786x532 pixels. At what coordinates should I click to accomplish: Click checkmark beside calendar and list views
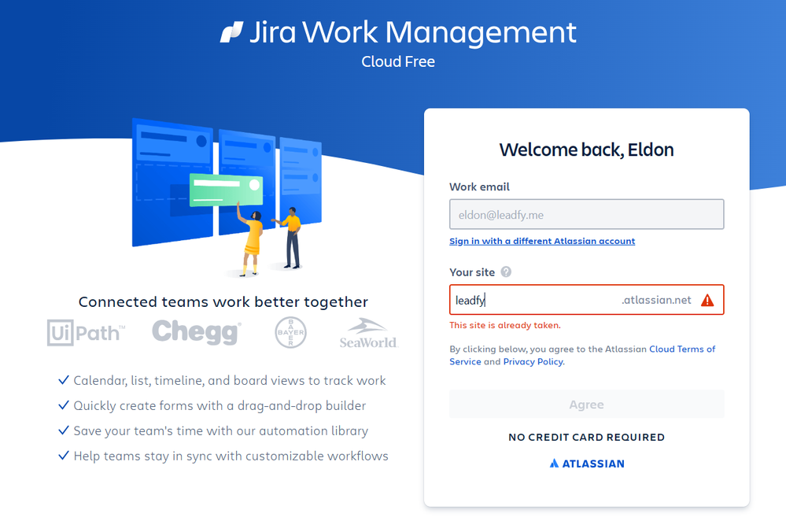[x=64, y=380]
